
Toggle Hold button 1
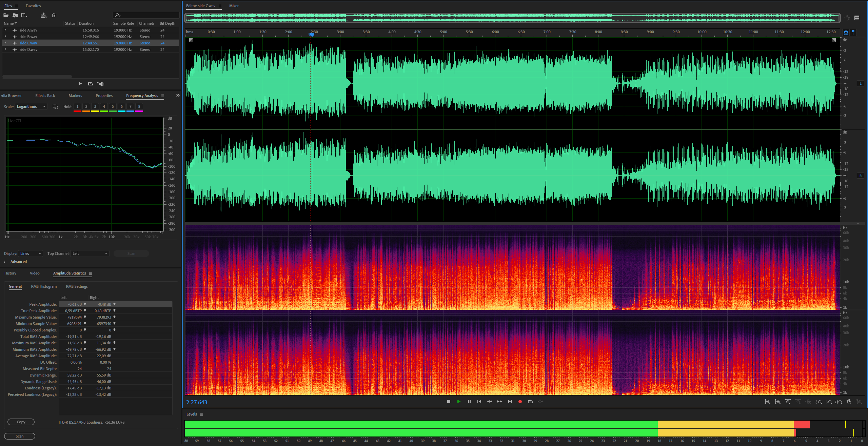77,106
